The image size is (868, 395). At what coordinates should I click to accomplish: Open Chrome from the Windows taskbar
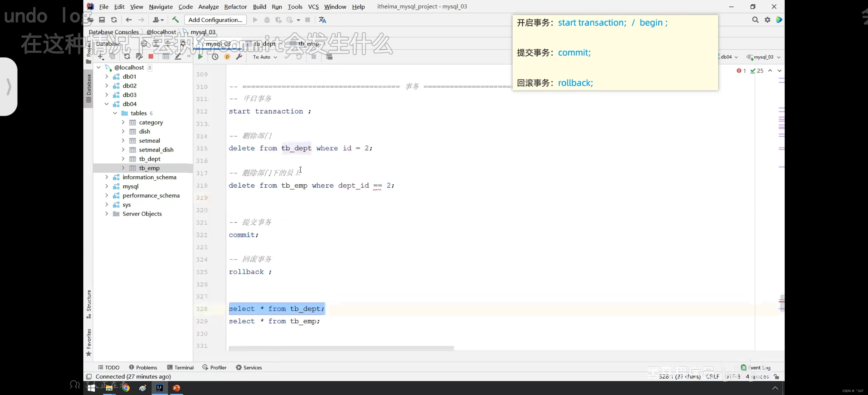click(x=126, y=388)
